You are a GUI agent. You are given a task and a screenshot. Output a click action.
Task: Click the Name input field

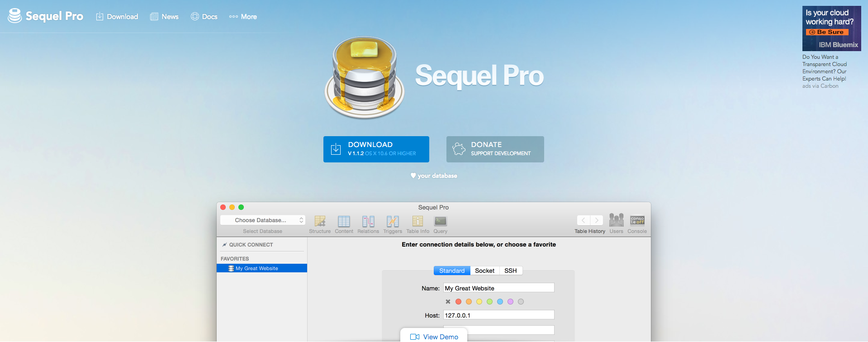pos(498,288)
